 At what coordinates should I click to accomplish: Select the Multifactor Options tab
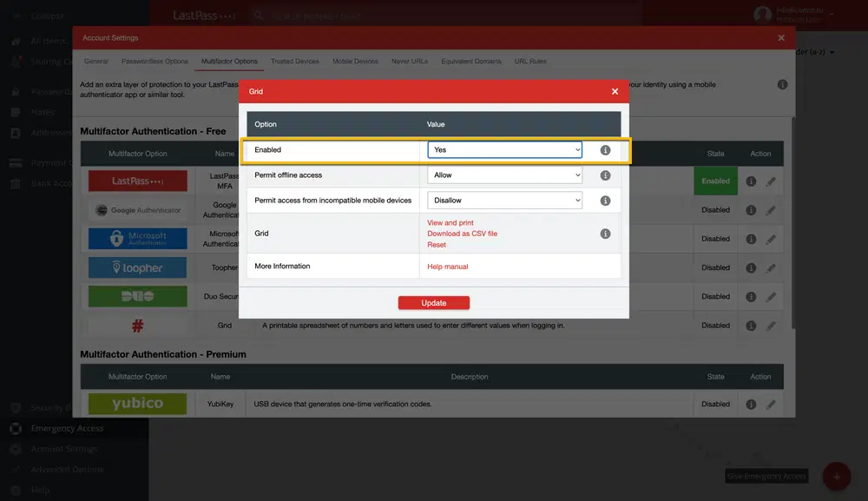[229, 62]
